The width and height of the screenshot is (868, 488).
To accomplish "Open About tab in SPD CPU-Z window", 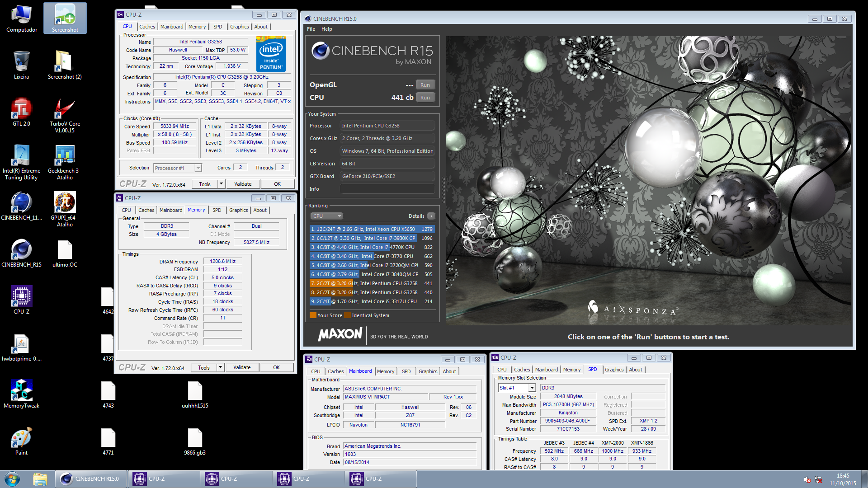I will tap(636, 370).
